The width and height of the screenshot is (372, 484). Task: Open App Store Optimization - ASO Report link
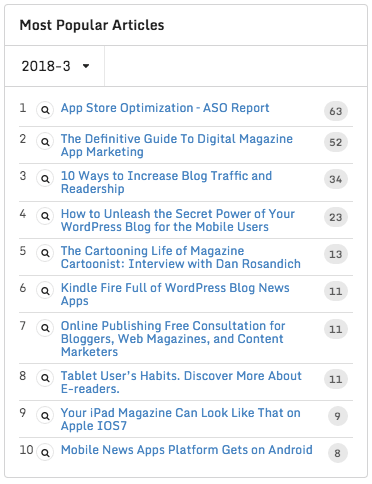pyautogui.click(x=165, y=108)
